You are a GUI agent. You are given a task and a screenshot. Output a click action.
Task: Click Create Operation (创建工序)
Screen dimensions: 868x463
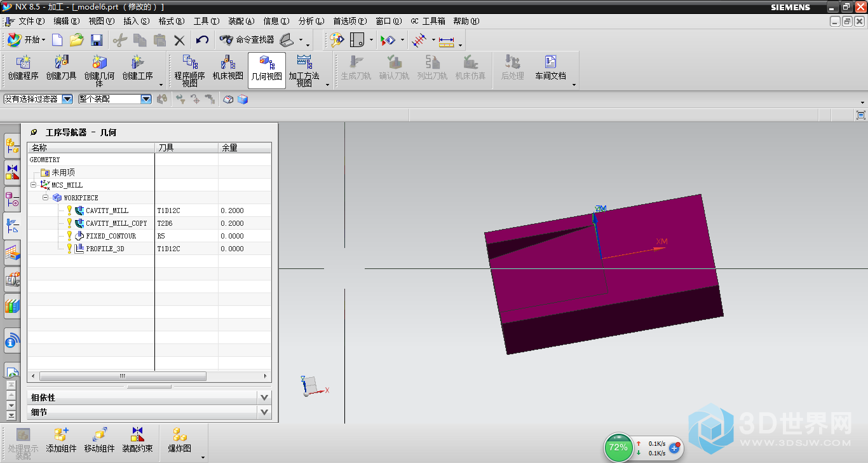138,68
